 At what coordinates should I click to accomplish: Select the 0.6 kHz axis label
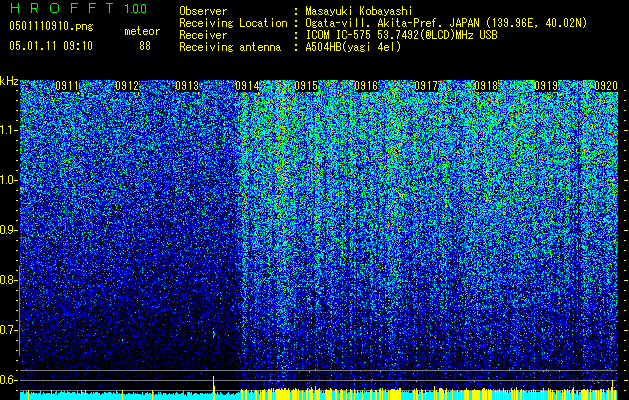[x=8, y=380]
